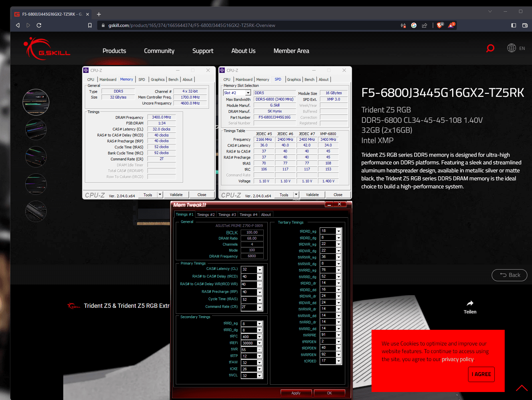Open the language globe icon
Screen dimensions: 532x400
click(x=511, y=48)
